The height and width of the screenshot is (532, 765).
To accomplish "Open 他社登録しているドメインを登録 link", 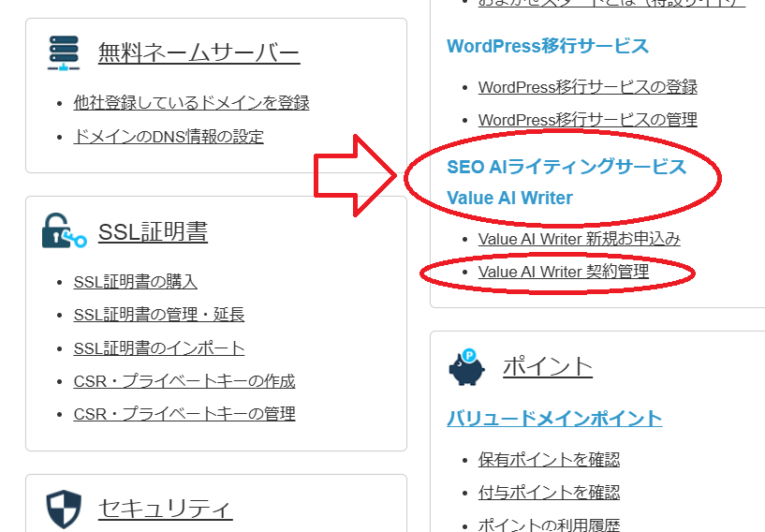I will [x=191, y=103].
